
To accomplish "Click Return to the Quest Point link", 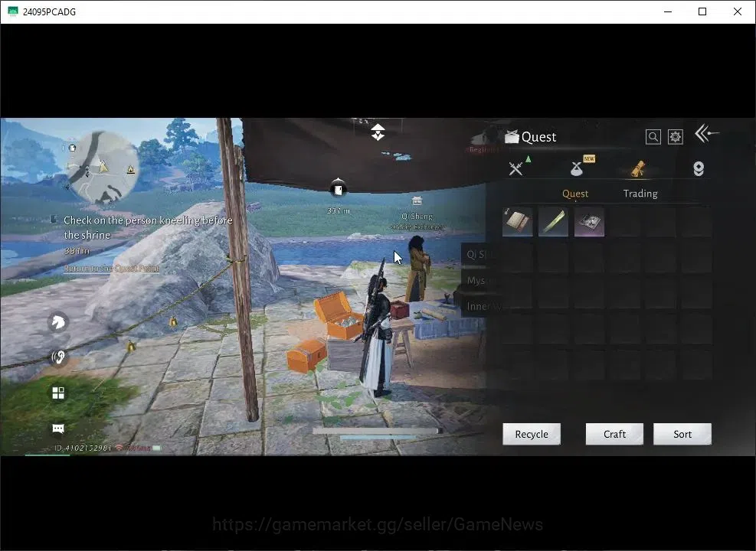I will (111, 269).
